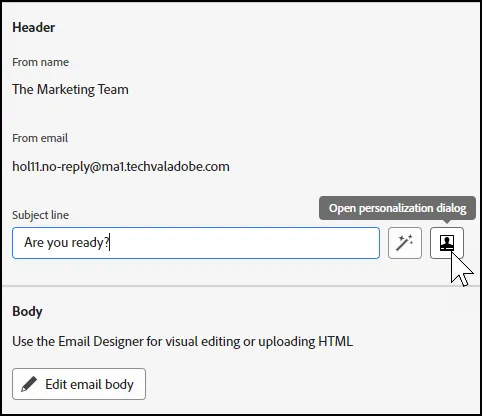
Task: Click into the Subject line field
Action: 196,243
